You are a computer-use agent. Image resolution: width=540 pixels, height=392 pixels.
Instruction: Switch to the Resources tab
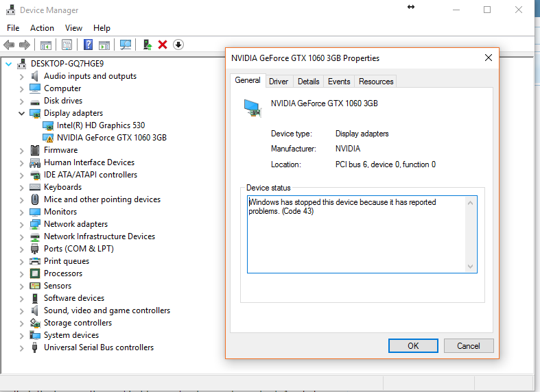point(376,82)
